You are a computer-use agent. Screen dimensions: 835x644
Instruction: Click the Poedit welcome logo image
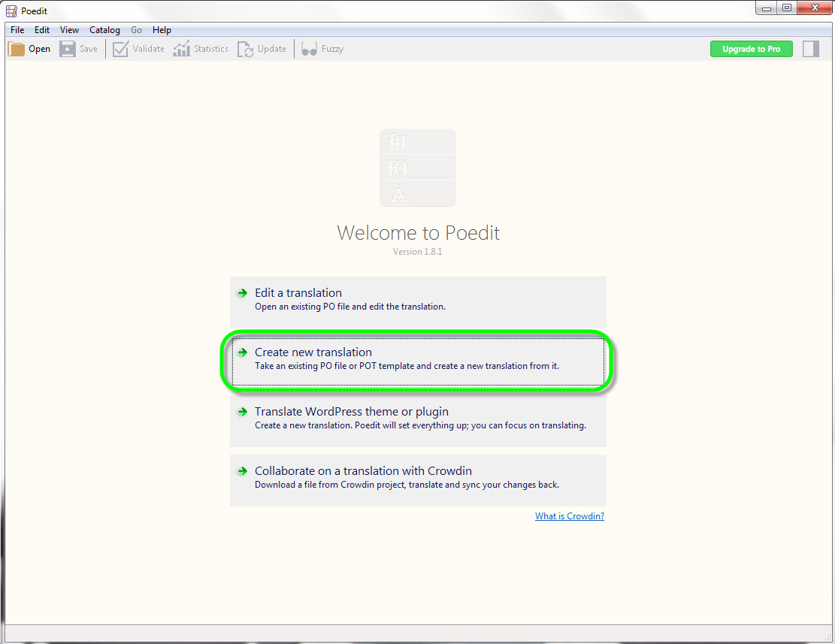[418, 168]
